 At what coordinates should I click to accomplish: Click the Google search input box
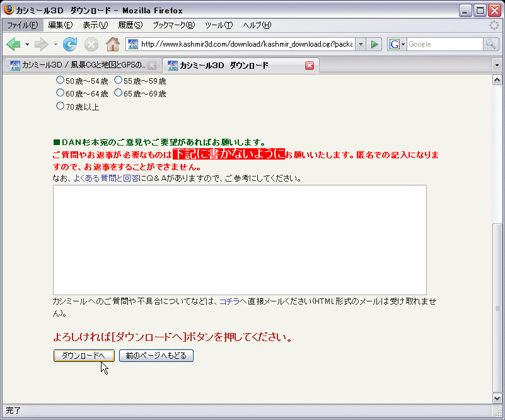coord(444,44)
